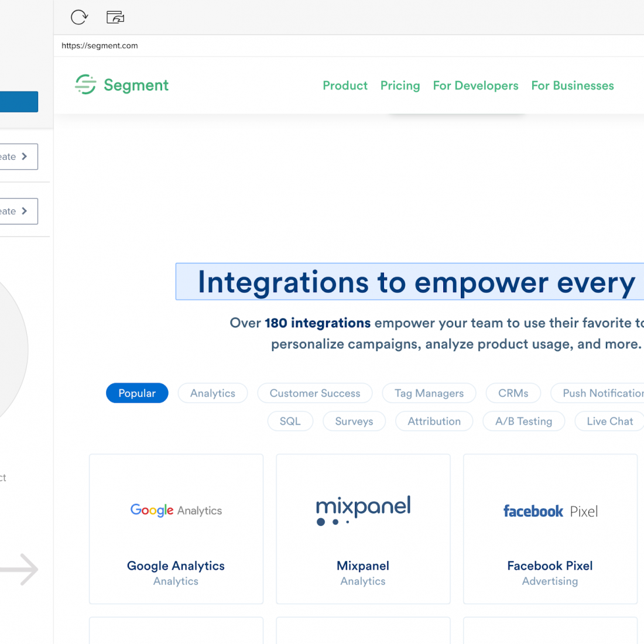The width and height of the screenshot is (644, 644).
Task: Choose the CRMs category pill
Action: [x=513, y=393]
